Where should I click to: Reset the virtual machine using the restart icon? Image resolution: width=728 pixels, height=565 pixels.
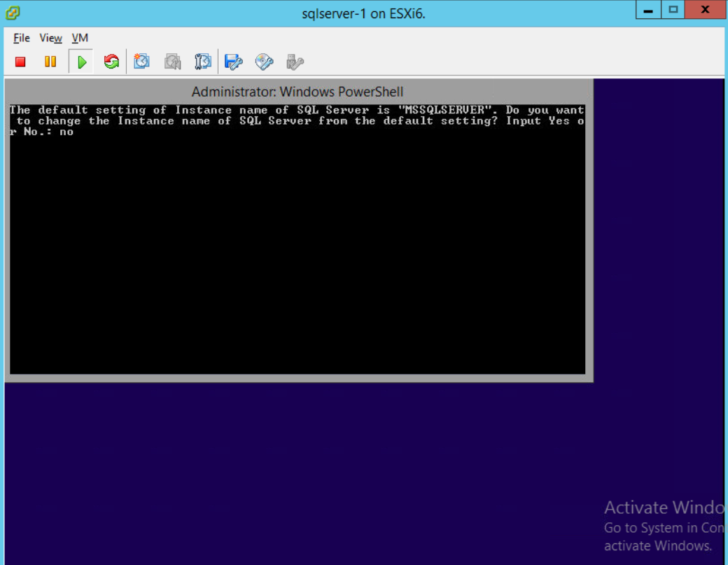(111, 62)
